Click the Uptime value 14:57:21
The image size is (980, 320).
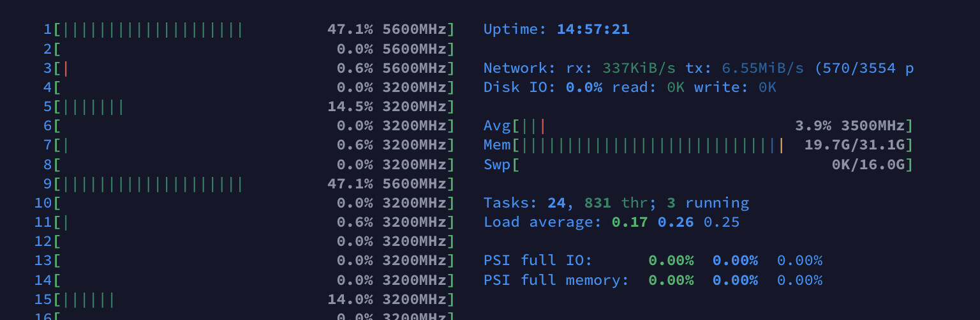[x=593, y=29]
